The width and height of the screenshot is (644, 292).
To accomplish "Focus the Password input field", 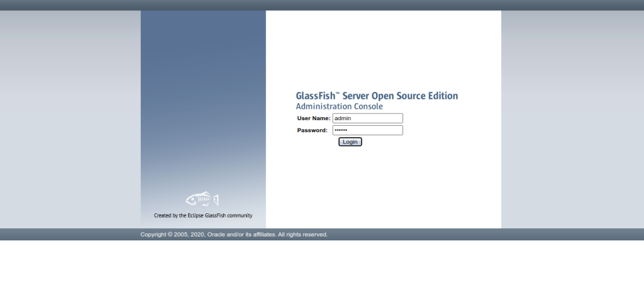I will click(367, 130).
